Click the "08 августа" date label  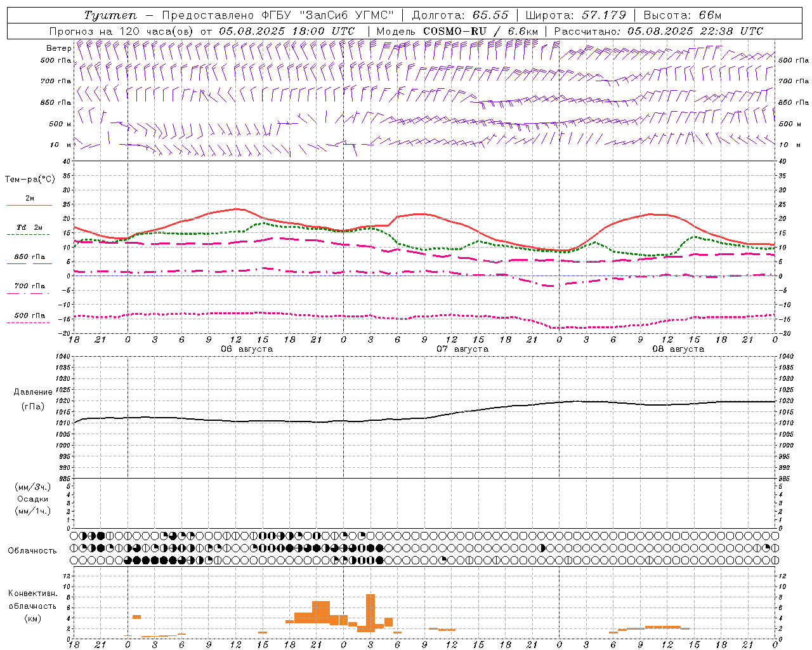pos(678,349)
